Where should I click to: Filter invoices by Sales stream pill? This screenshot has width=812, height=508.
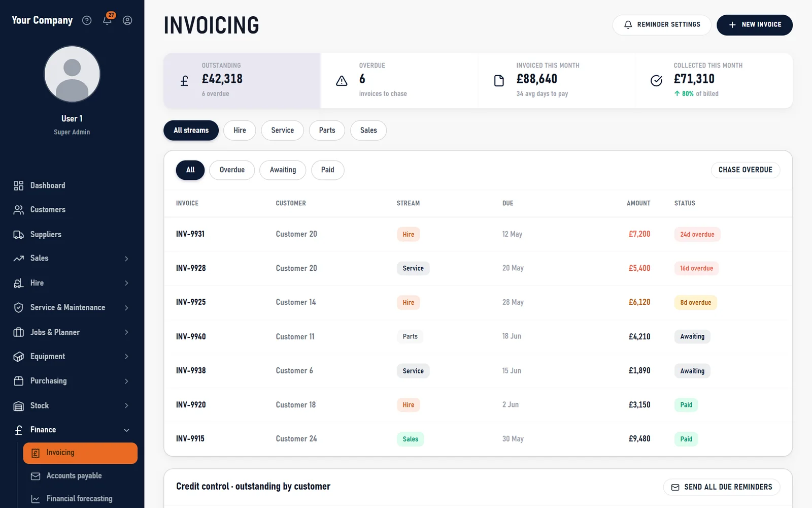pos(368,131)
